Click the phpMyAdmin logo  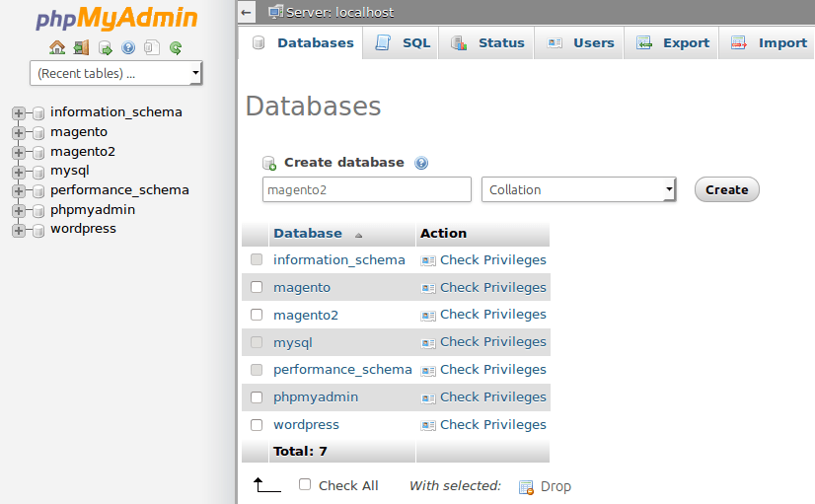[116, 19]
